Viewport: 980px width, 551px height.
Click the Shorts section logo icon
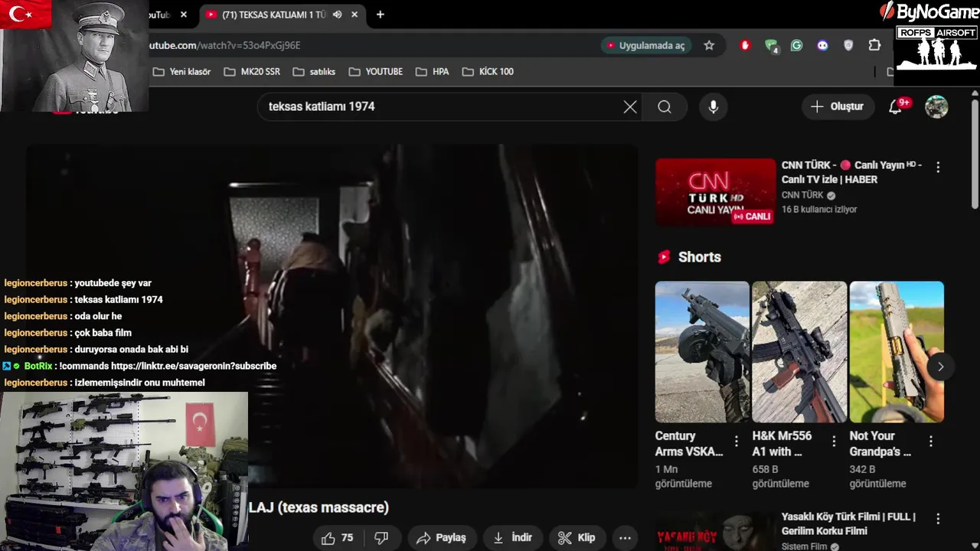(x=664, y=257)
